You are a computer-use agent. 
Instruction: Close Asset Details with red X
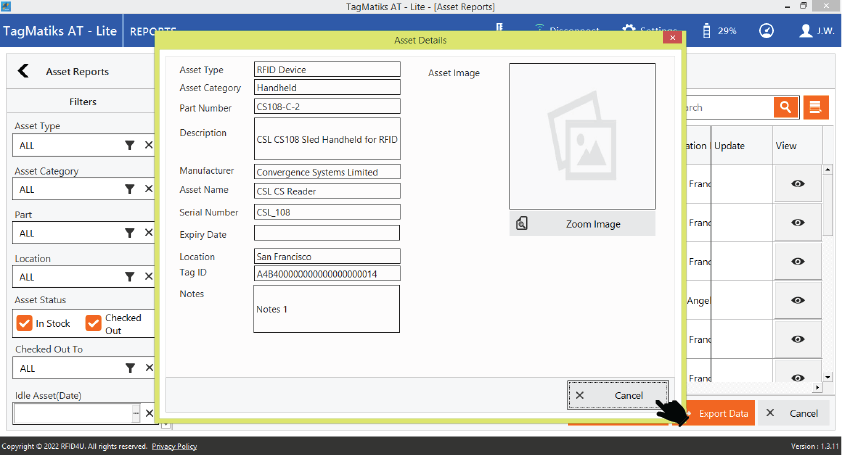(672, 39)
